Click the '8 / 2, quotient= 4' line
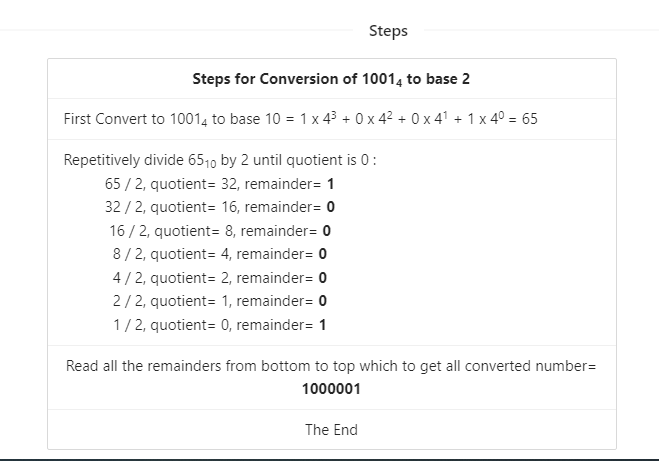Screen dimensions: 659x461 pyautogui.click(x=220, y=254)
